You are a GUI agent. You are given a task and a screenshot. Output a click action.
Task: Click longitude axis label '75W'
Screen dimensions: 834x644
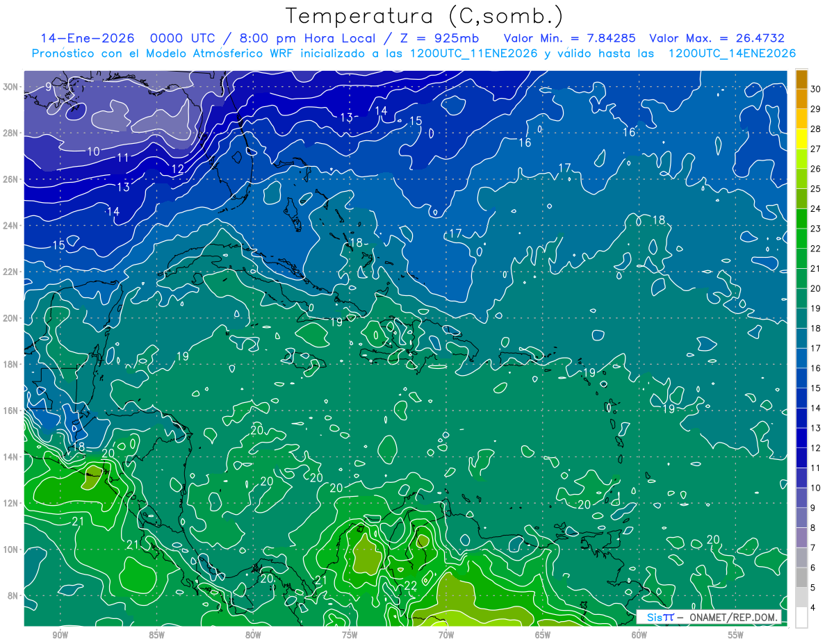[350, 635]
